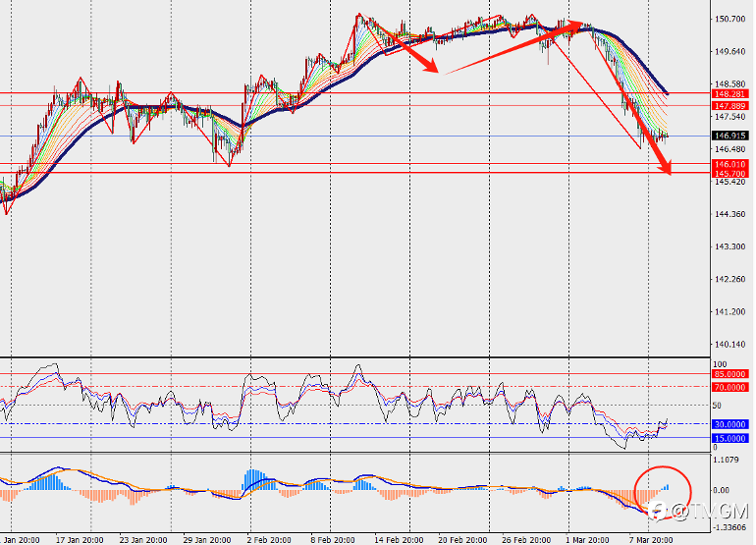This screenshot has width=756, height=545.
Task: Click the 150.700 price axis value
Action: (x=729, y=20)
